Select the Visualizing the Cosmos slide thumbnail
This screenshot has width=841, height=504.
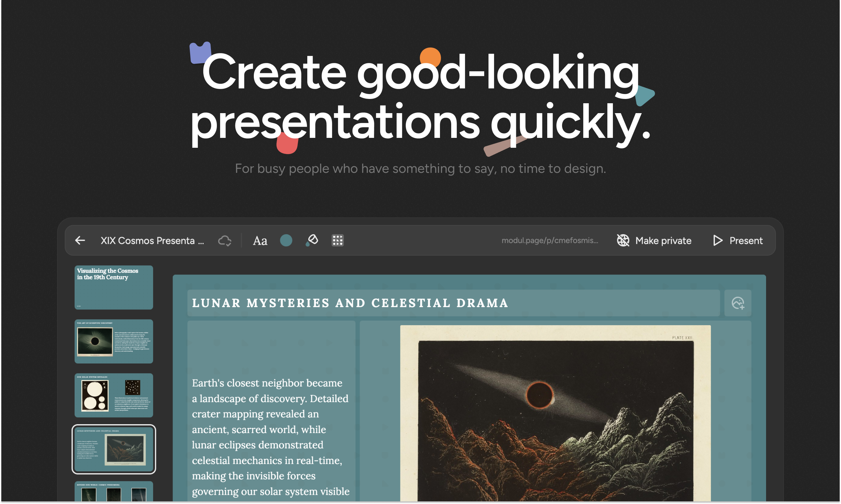[x=114, y=287]
